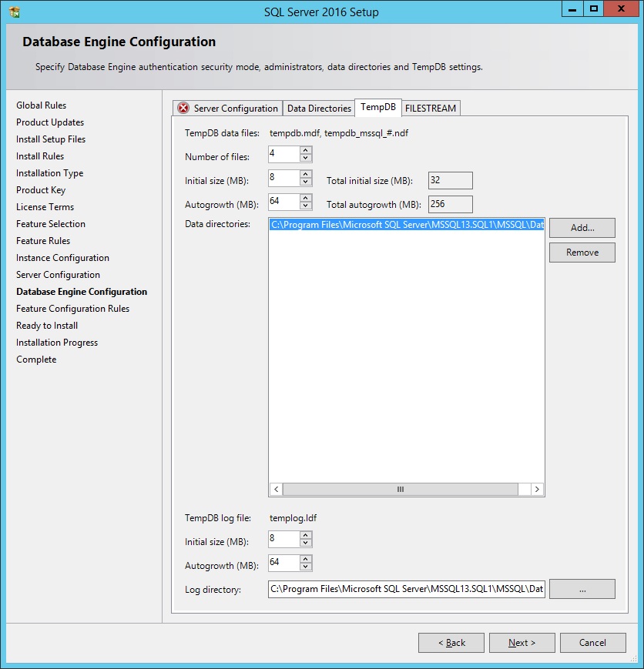
Task: Click the tempdb.mdf, tempdb_mssql_#.ndf text
Action: point(339,133)
